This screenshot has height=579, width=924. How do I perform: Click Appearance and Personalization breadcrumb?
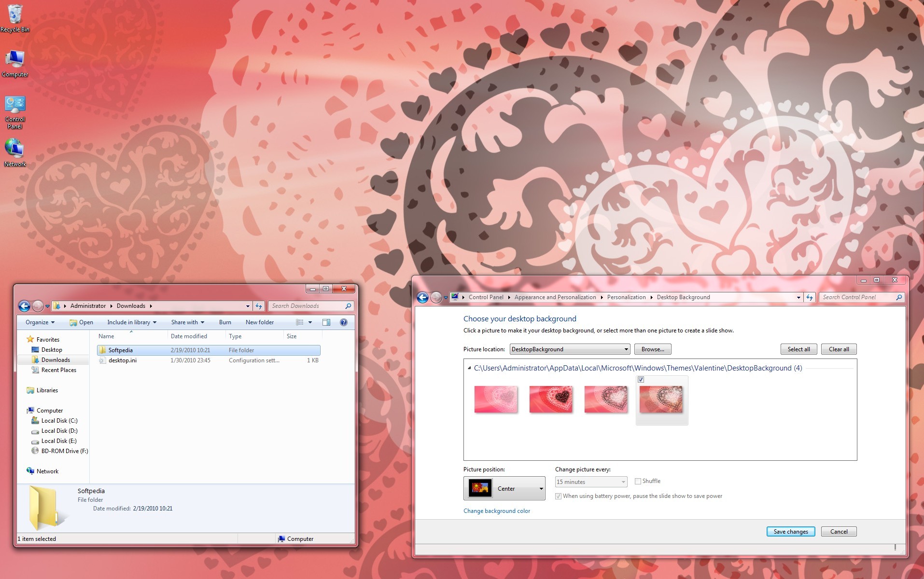[555, 297]
